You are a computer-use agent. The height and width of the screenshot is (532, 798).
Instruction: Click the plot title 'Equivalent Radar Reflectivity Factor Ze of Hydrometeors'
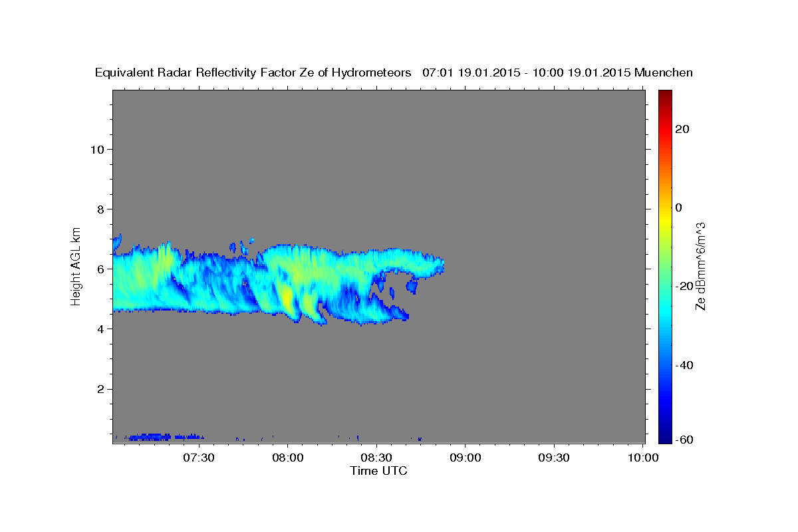tap(253, 72)
